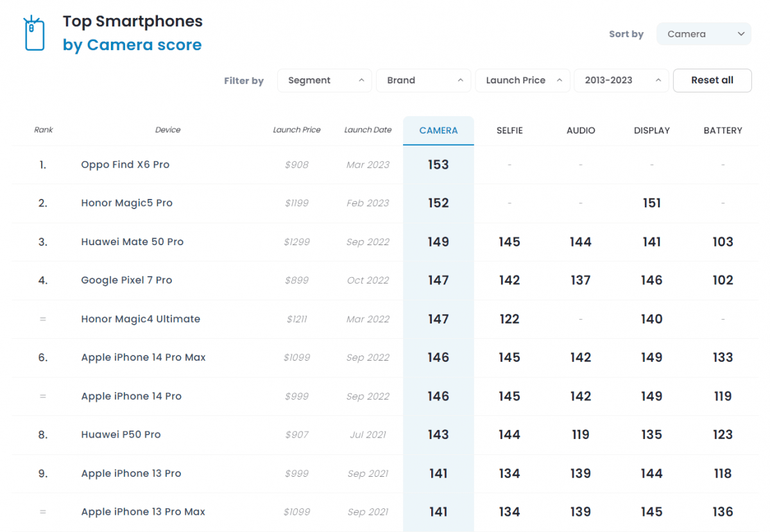Image resolution: width=770 pixels, height=532 pixels.
Task: Click the "Top Smartphones" heading
Action: click(133, 21)
